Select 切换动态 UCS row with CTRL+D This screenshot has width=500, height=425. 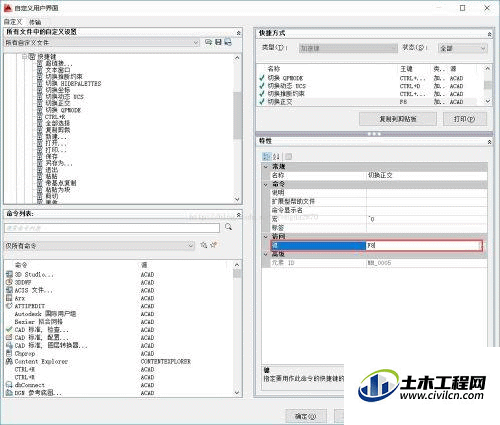[371, 86]
